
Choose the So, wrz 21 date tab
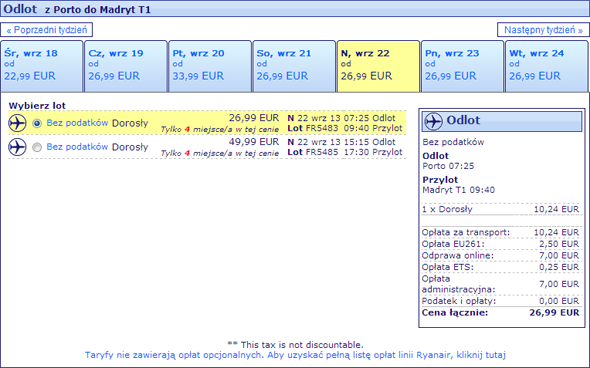[x=294, y=66]
